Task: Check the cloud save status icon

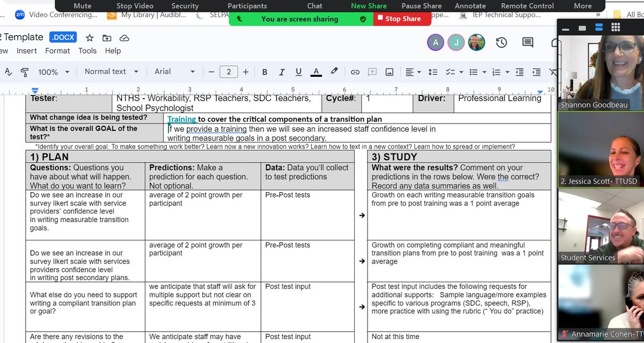Action: point(124,38)
